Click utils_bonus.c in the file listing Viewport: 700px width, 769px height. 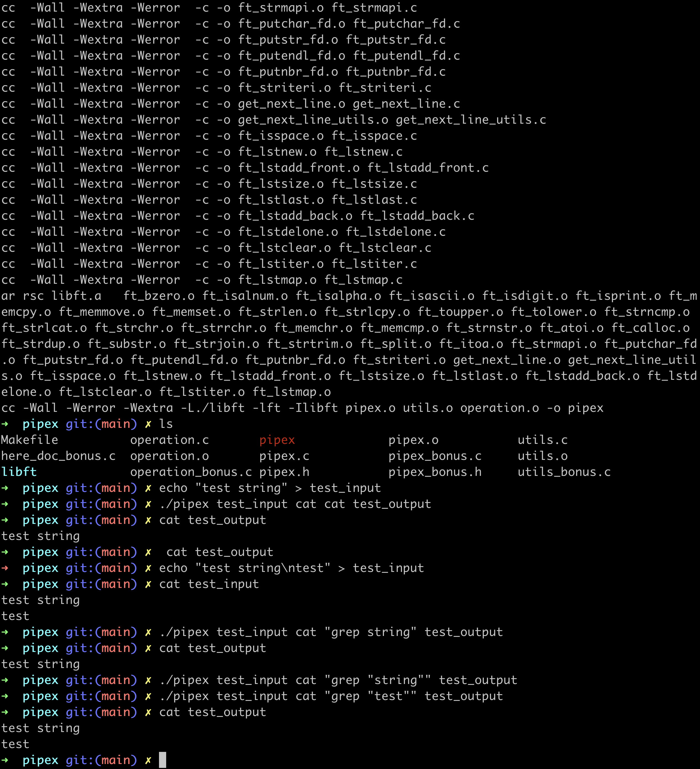tap(564, 472)
